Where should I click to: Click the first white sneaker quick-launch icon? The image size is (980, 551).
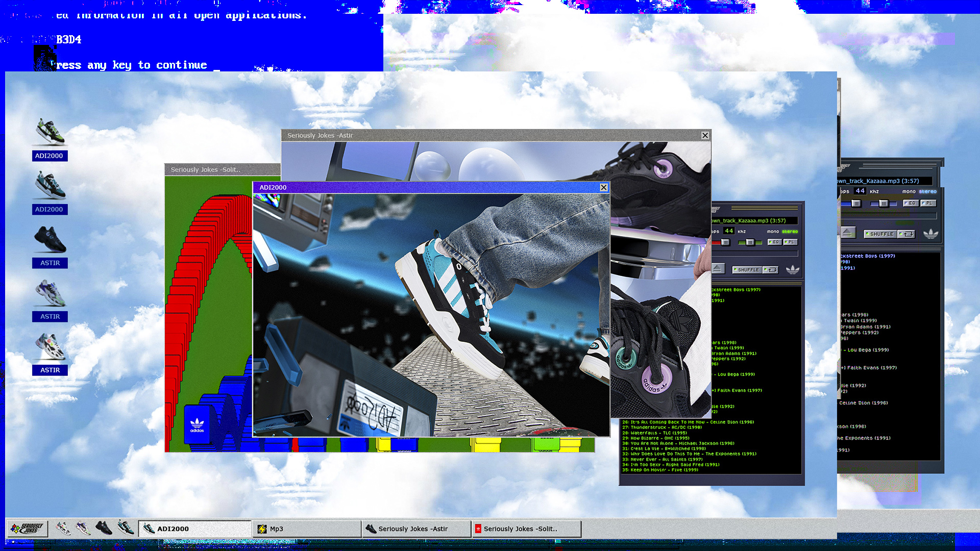coord(63,528)
